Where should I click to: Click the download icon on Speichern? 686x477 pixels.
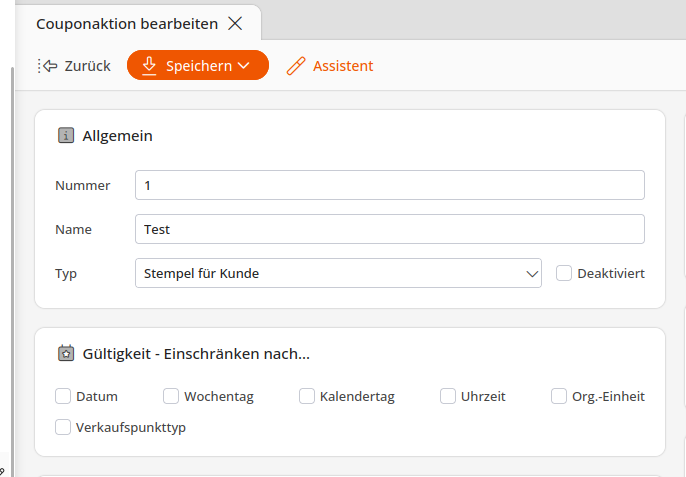[149, 66]
